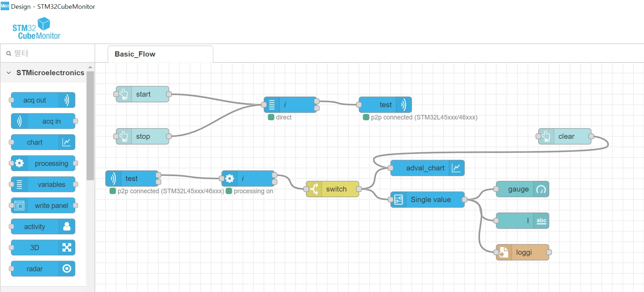Click the input port of the gauge node
The width and height of the screenshot is (644, 292).
click(496, 189)
